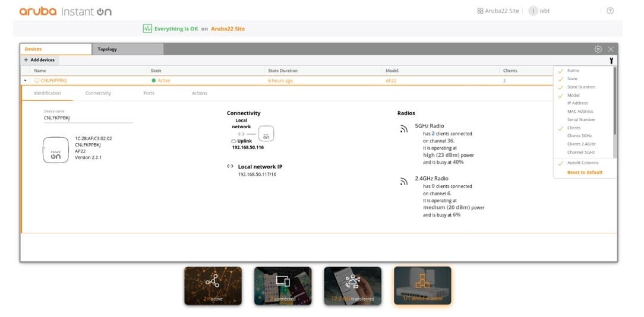Click 'Everything is OK' status text
The image size is (644, 317).
(176, 28)
